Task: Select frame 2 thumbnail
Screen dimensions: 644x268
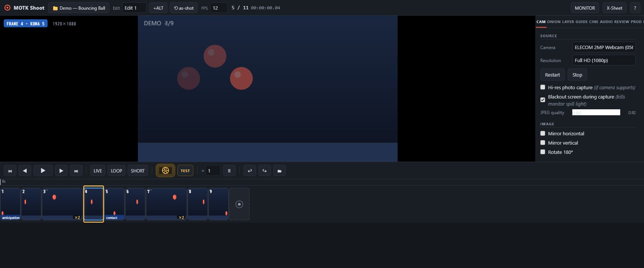Action: pos(31,204)
